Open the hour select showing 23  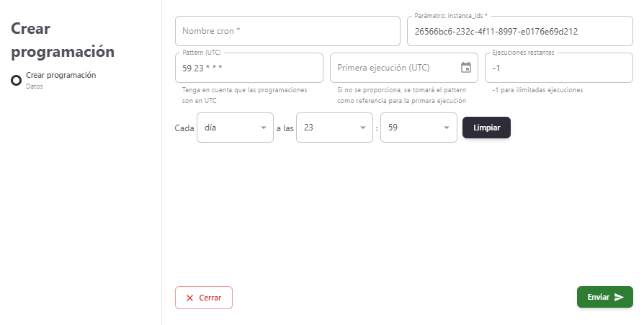tap(328, 128)
